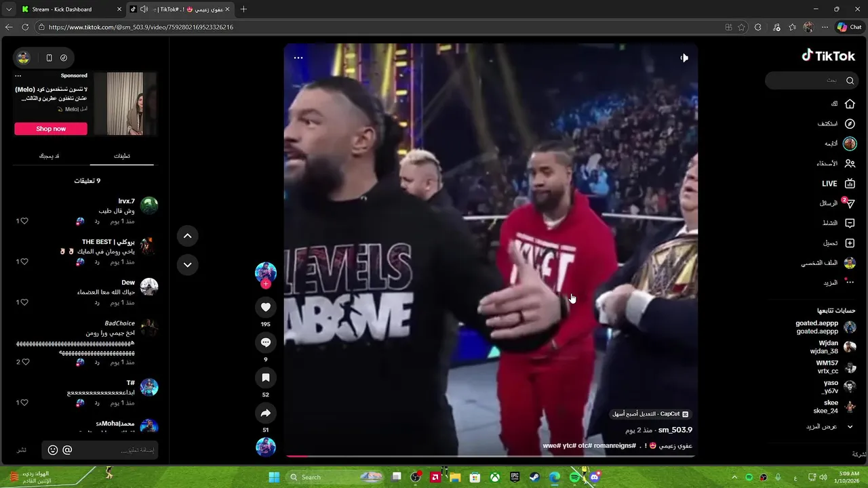The width and height of the screenshot is (868, 488).
Task: Open video options three-dots menu
Action: [298, 58]
